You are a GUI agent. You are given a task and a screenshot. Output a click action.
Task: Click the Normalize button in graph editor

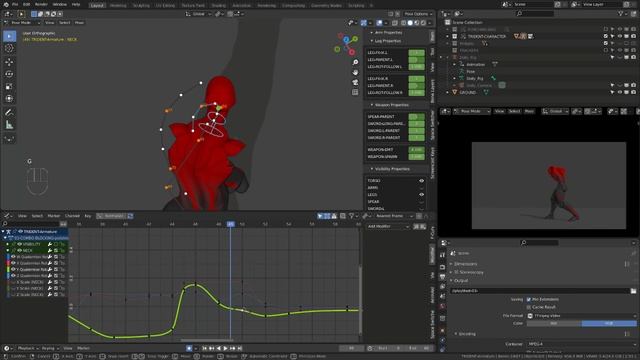pyautogui.click(x=111, y=216)
